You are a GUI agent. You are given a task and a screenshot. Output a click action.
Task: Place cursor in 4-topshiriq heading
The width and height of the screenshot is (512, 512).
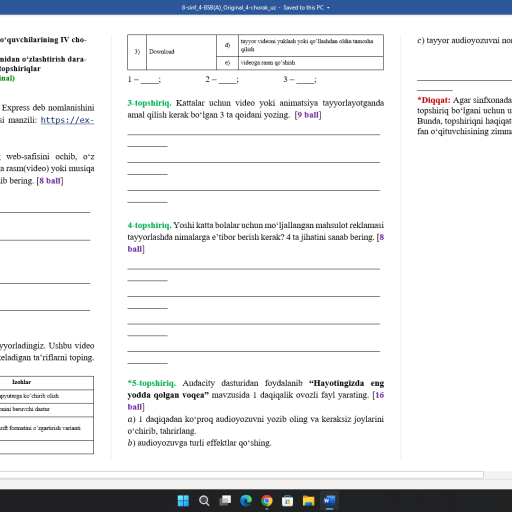click(x=149, y=225)
